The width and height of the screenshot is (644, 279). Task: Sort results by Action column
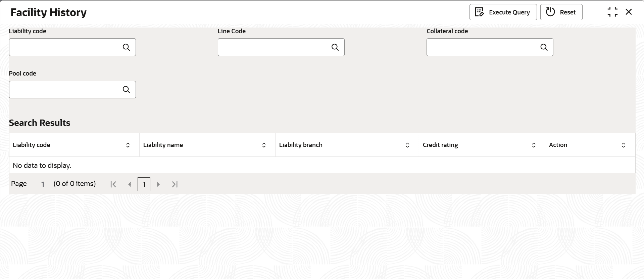point(623,145)
